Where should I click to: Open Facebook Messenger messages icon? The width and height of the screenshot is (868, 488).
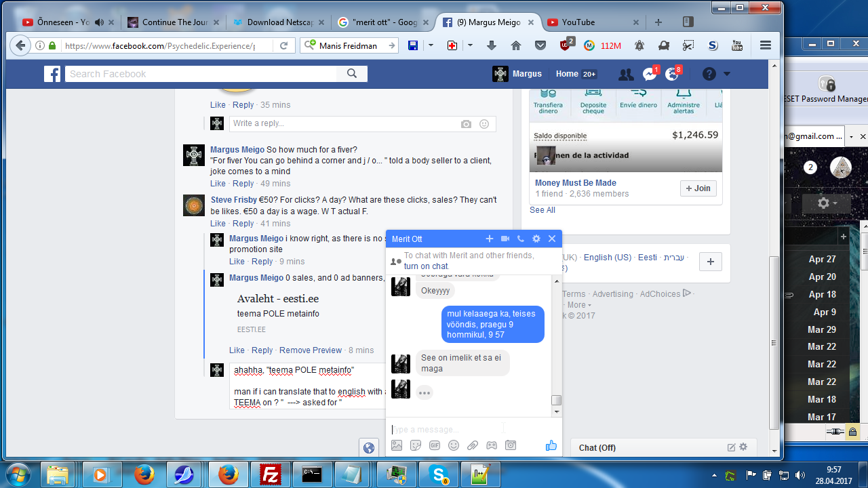[x=650, y=74]
